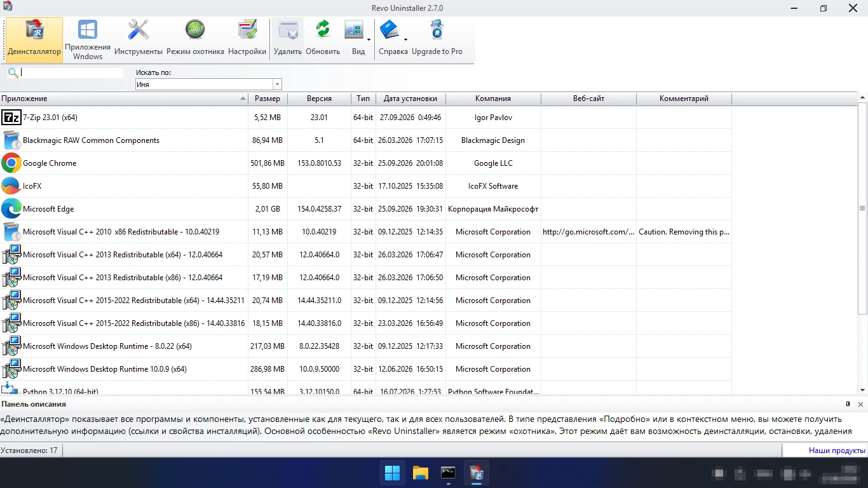The width and height of the screenshot is (868, 488).
Task: Select the 7-Zip 23.01 application icon
Action: pos(11,118)
